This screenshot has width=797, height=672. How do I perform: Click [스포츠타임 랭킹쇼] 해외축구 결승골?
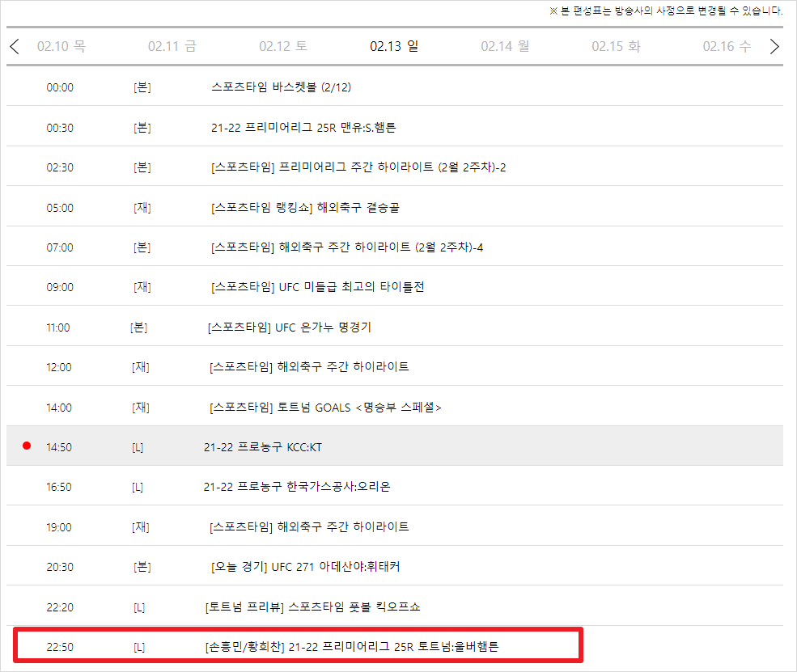[305, 208]
